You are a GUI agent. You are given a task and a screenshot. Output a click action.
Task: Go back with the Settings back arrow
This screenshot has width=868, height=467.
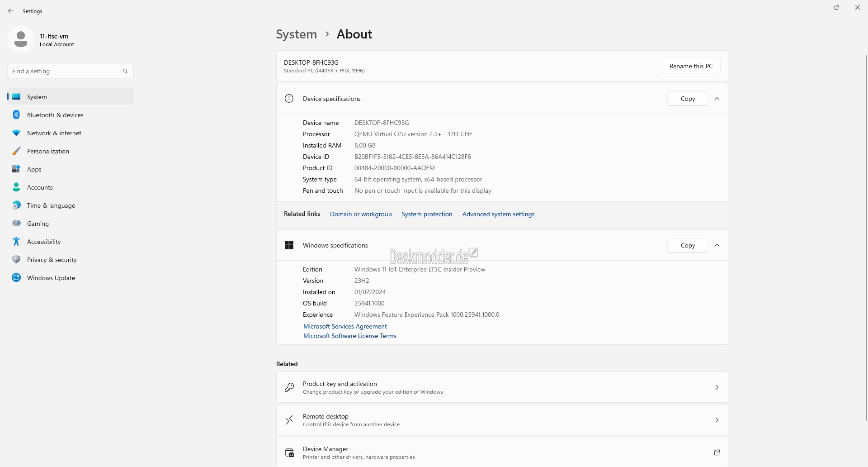pos(11,11)
